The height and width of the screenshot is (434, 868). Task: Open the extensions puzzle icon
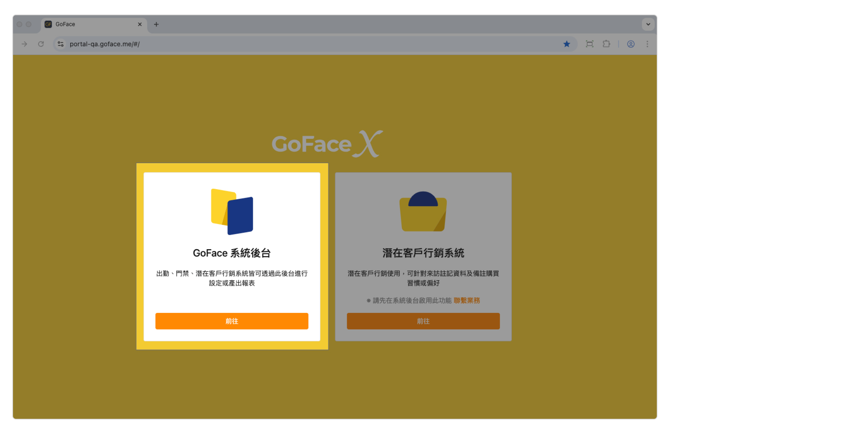(606, 44)
